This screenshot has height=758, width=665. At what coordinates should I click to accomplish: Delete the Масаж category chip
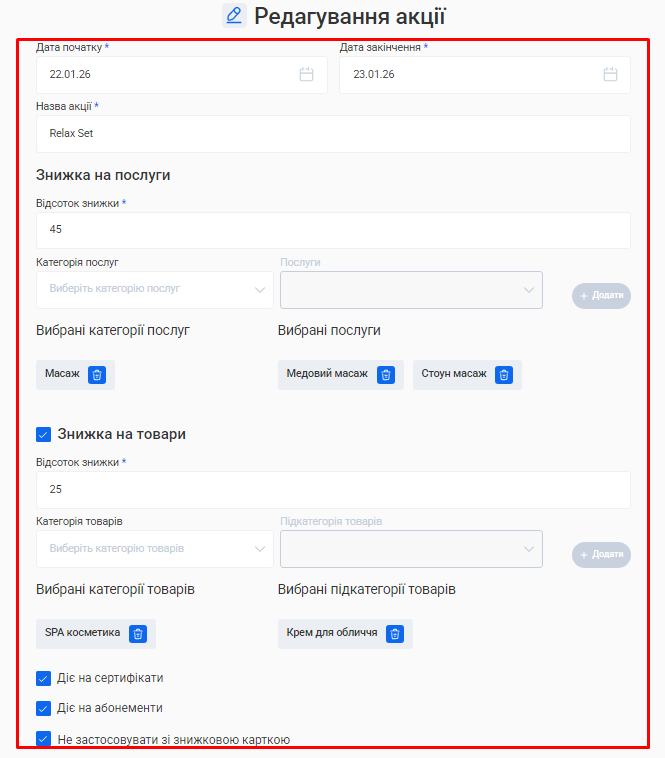pos(97,374)
